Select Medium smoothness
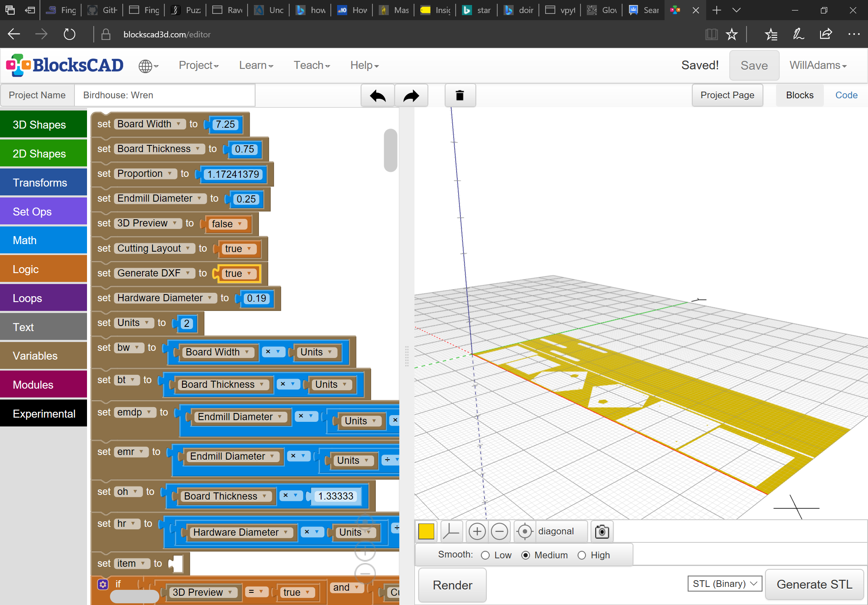The width and height of the screenshot is (868, 605). tap(525, 555)
